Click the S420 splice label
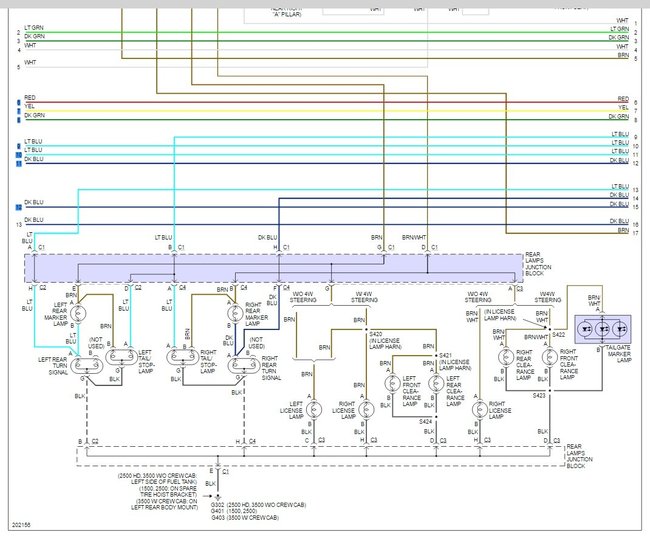650x541 pixels. pyautogui.click(x=376, y=334)
